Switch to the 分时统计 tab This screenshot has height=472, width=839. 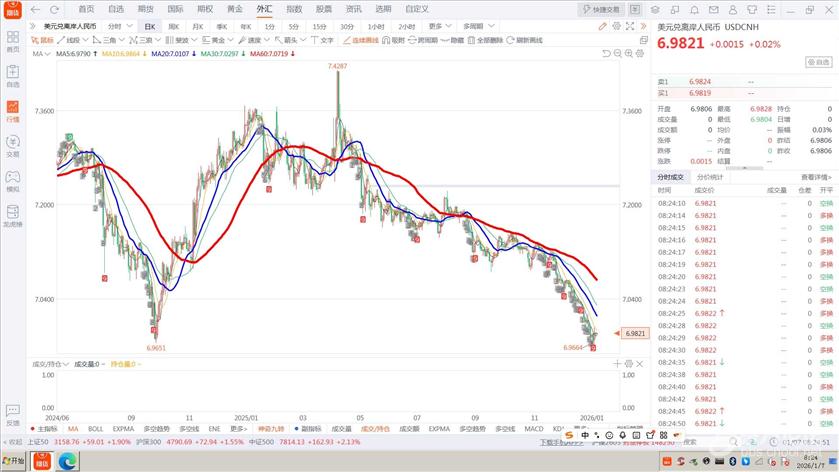pyautogui.click(x=709, y=176)
